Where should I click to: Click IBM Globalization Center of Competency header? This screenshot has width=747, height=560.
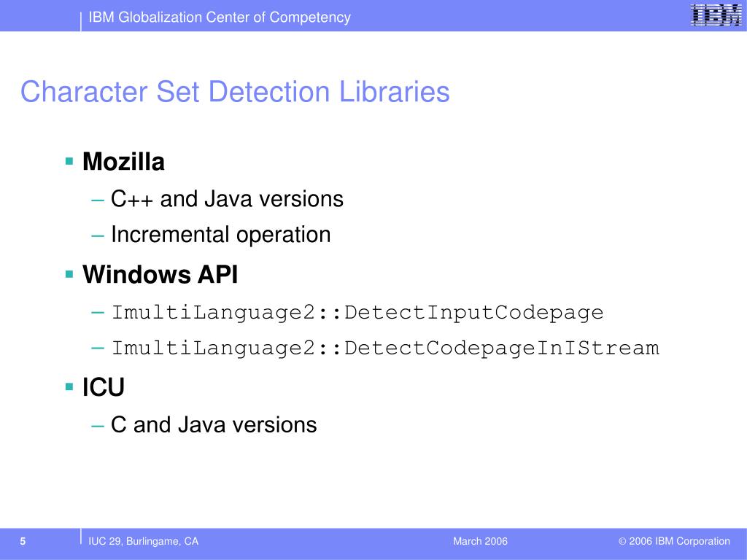[x=220, y=17]
